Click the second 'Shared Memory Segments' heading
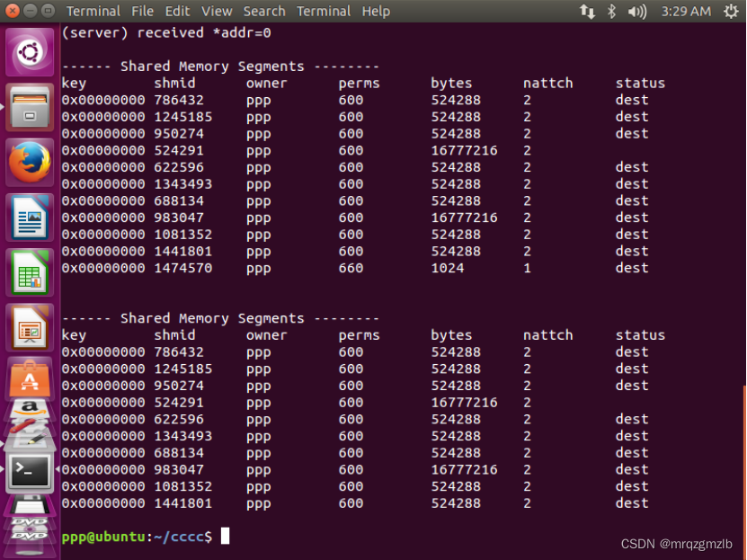The height and width of the screenshot is (560, 747). (x=212, y=318)
